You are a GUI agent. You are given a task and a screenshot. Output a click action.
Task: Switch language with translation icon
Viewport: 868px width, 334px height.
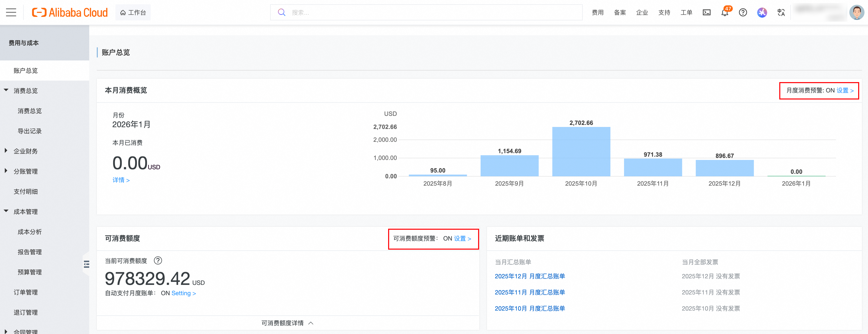[781, 12]
